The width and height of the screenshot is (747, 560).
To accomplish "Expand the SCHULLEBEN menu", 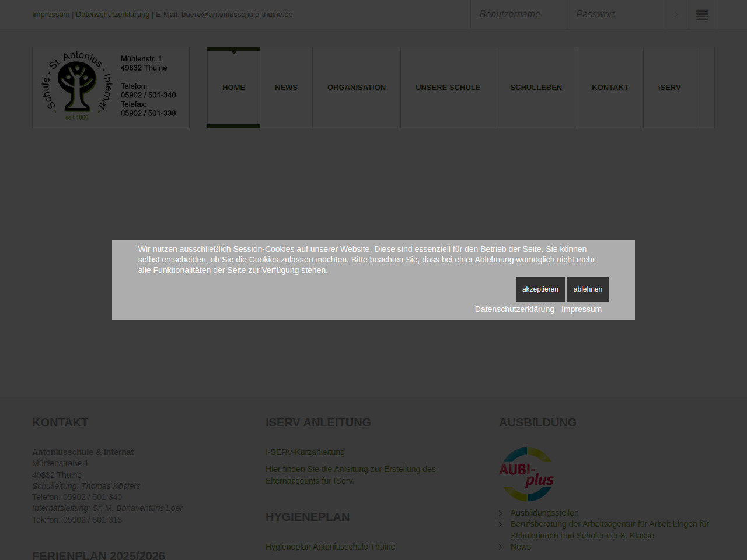I will click(536, 87).
